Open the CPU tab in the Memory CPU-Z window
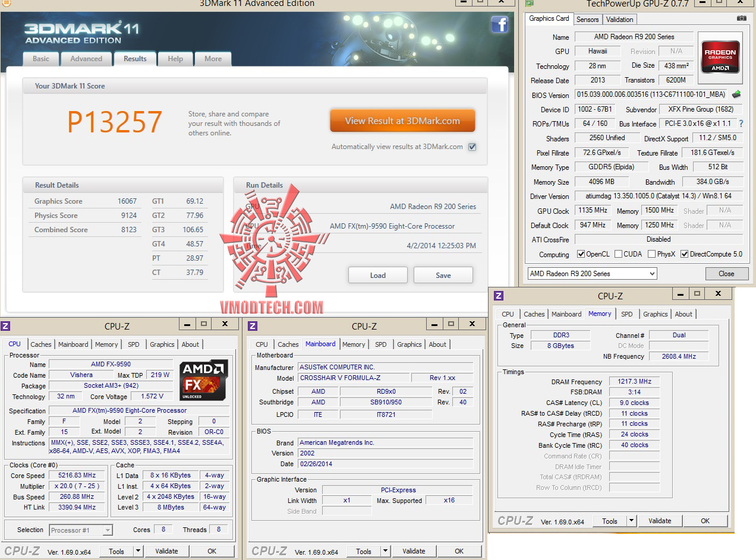 508,314
